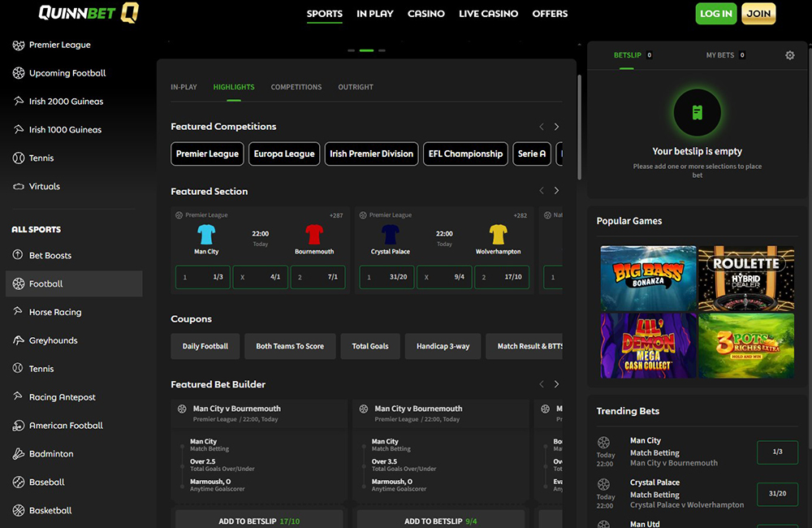Go to previous Featured Section match
Viewport: 812px width, 528px height.
tap(542, 191)
